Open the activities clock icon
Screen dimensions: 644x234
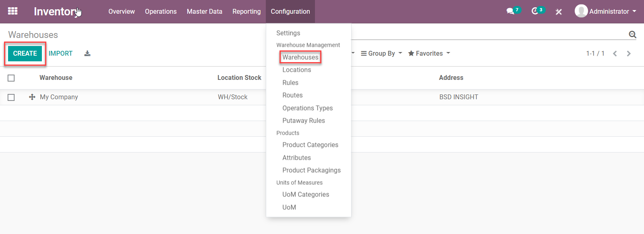point(535,11)
